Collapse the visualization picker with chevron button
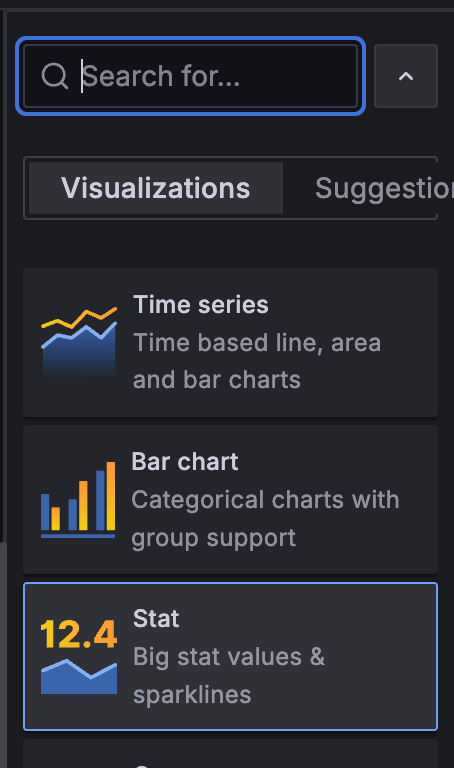This screenshot has height=768, width=454. [x=406, y=76]
